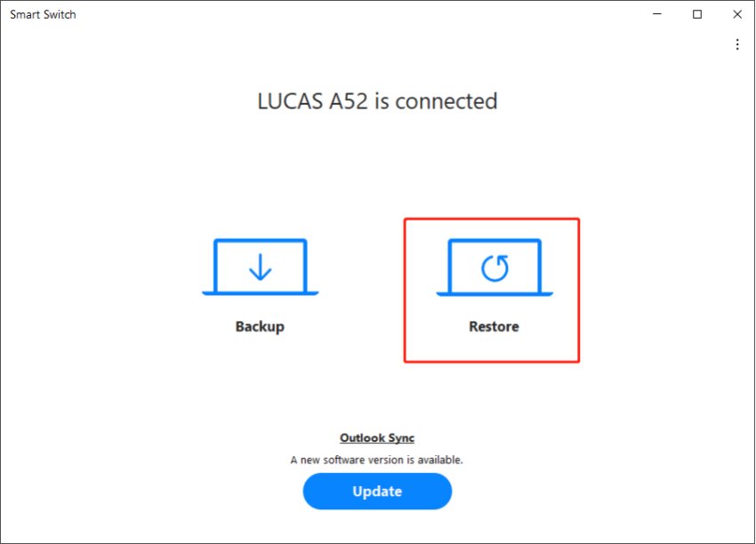The image size is (756, 544).
Task: Maximize the Smart Switch window
Action: [x=697, y=14]
